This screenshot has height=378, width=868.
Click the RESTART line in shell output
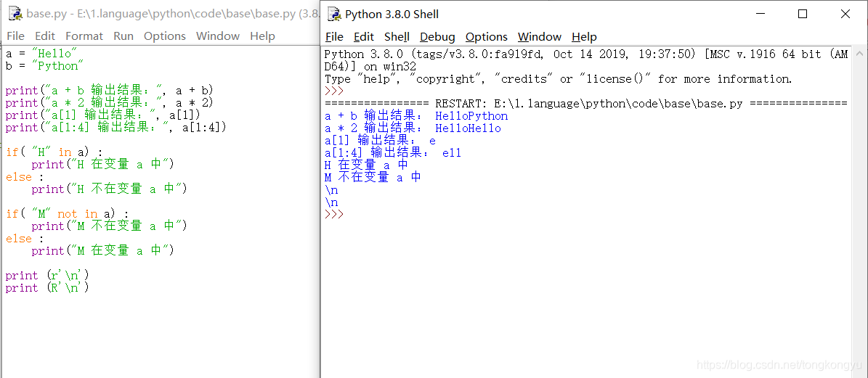tap(585, 103)
